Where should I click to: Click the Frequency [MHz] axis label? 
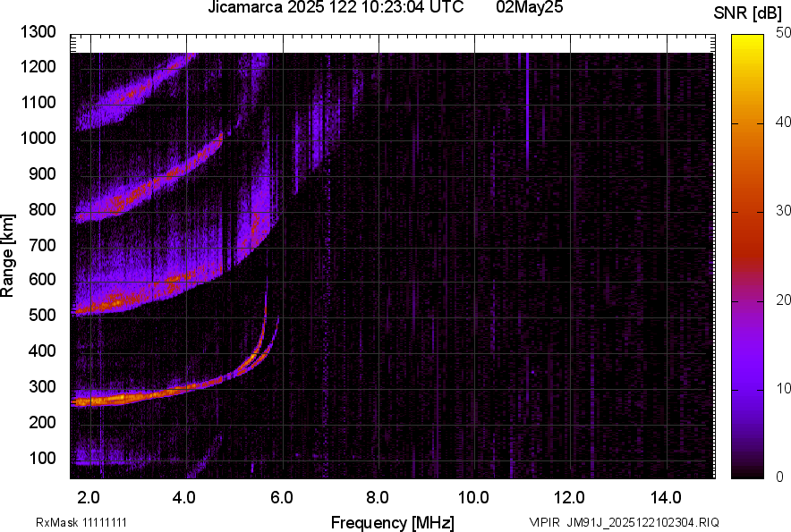coord(392,522)
